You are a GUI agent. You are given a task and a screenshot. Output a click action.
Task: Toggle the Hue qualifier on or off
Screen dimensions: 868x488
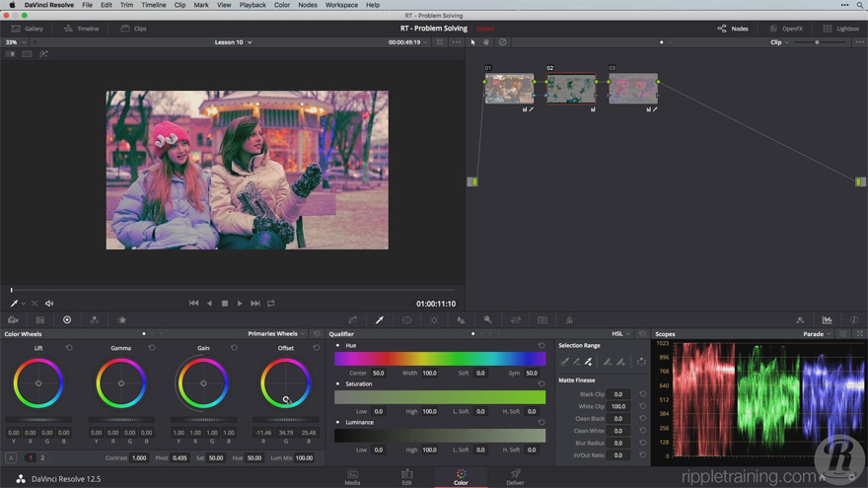(337, 345)
